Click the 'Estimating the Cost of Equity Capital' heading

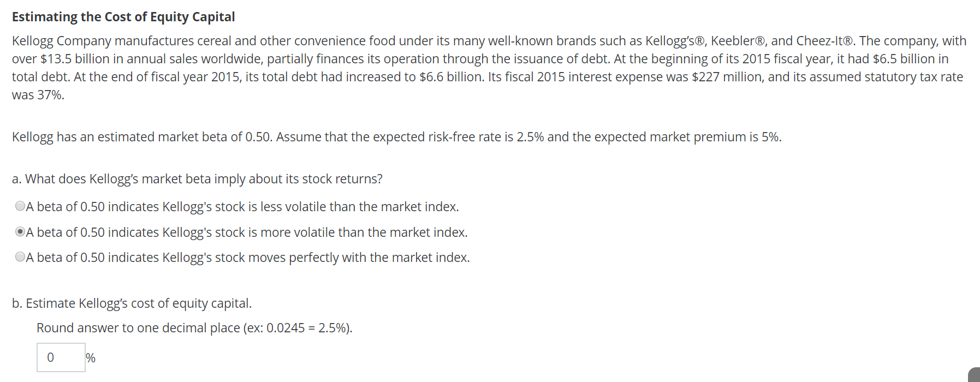click(123, 16)
